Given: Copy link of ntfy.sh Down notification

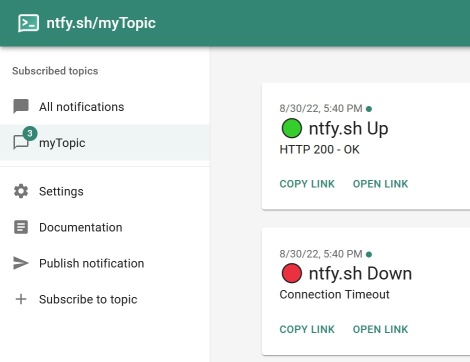Looking at the screenshot, I should [307, 329].
